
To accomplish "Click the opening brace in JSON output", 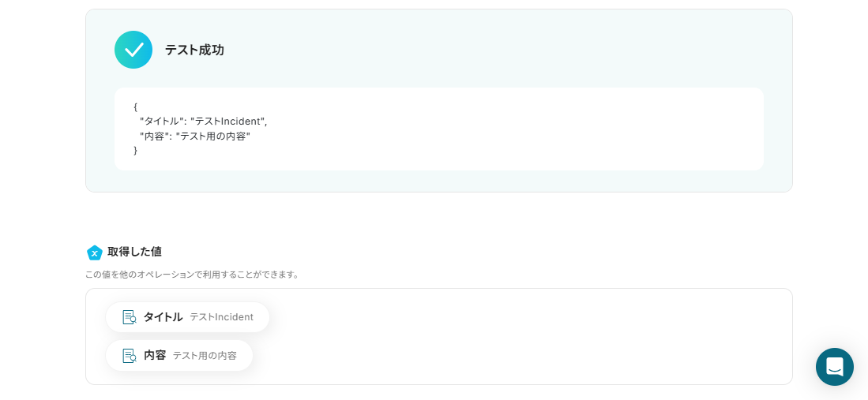I will [x=136, y=107].
